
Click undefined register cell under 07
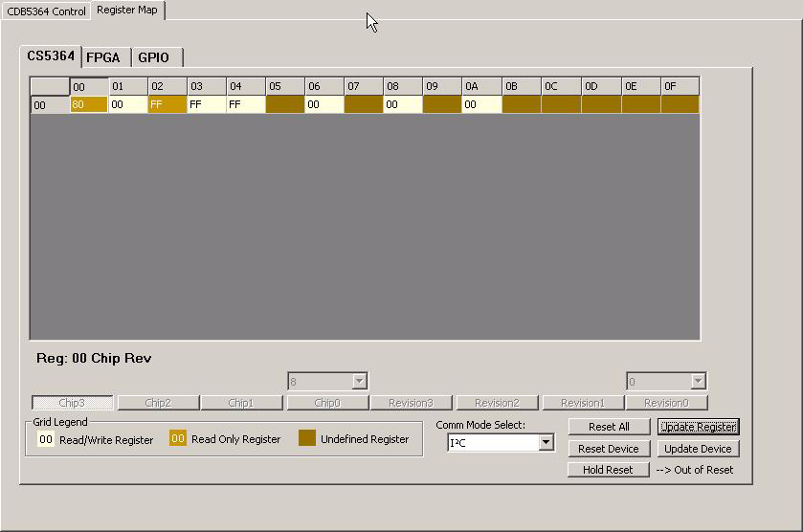(x=364, y=104)
